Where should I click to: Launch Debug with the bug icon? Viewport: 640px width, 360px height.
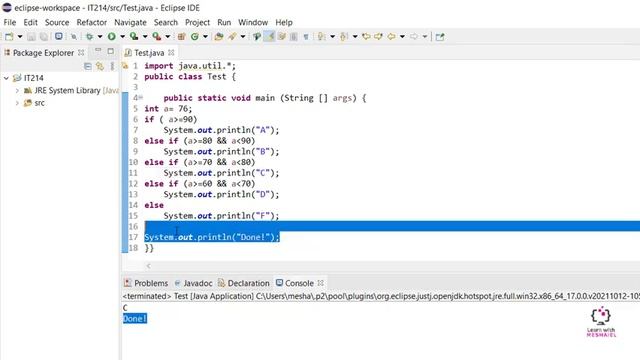coord(89,37)
